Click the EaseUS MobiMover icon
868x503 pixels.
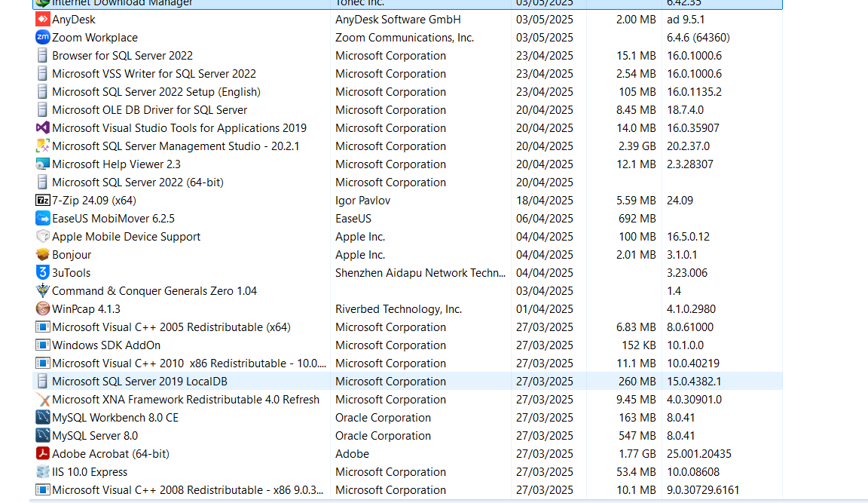pos(43,218)
